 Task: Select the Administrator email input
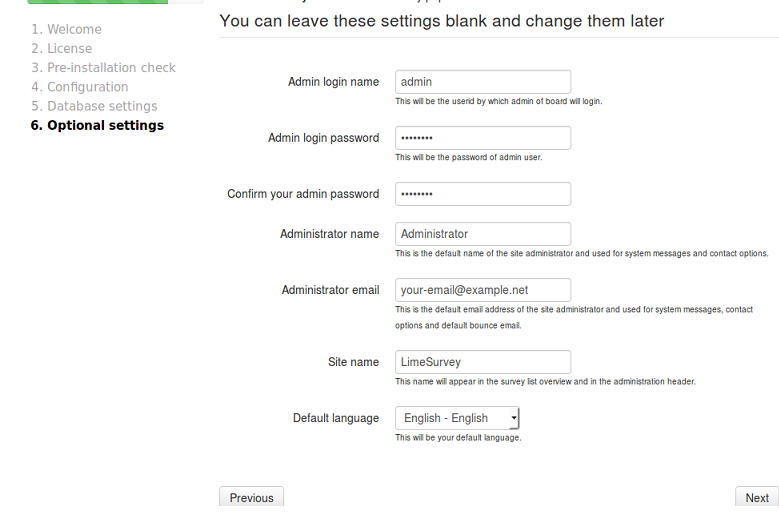click(x=483, y=290)
